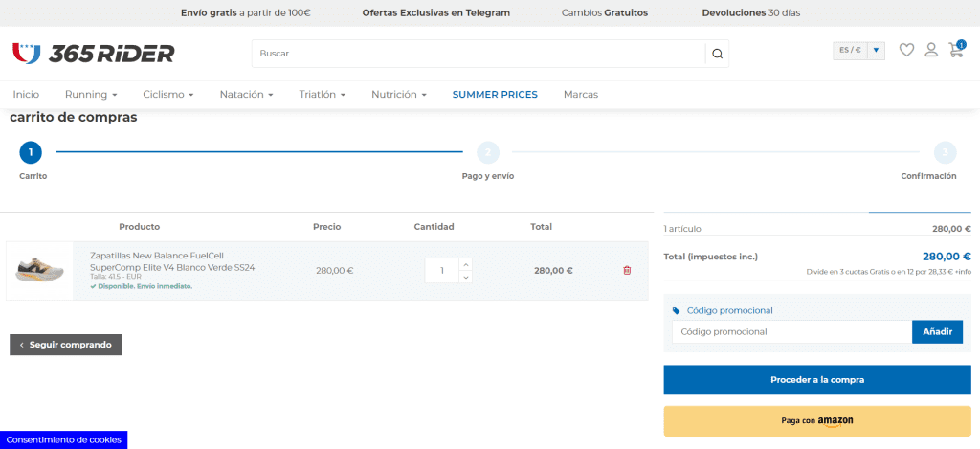Image resolution: width=980 pixels, height=449 pixels.
Task: Click the 1 artículo summary text
Action: pos(682,229)
